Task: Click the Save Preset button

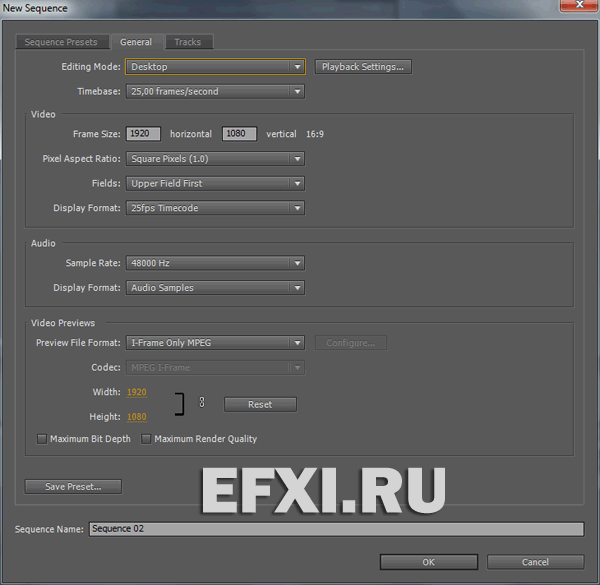Action: [x=73, y=487]
